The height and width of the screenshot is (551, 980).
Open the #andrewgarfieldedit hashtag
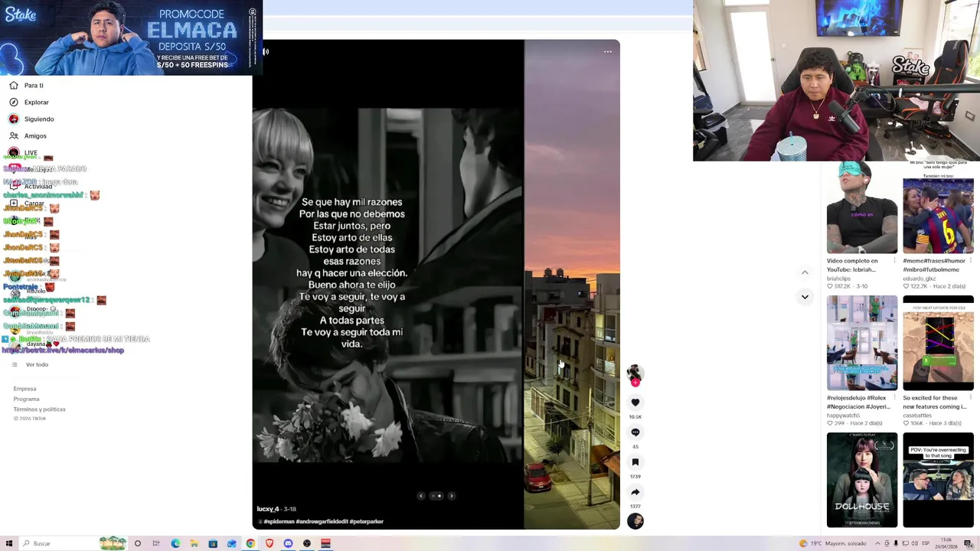(x=322, y=522)
